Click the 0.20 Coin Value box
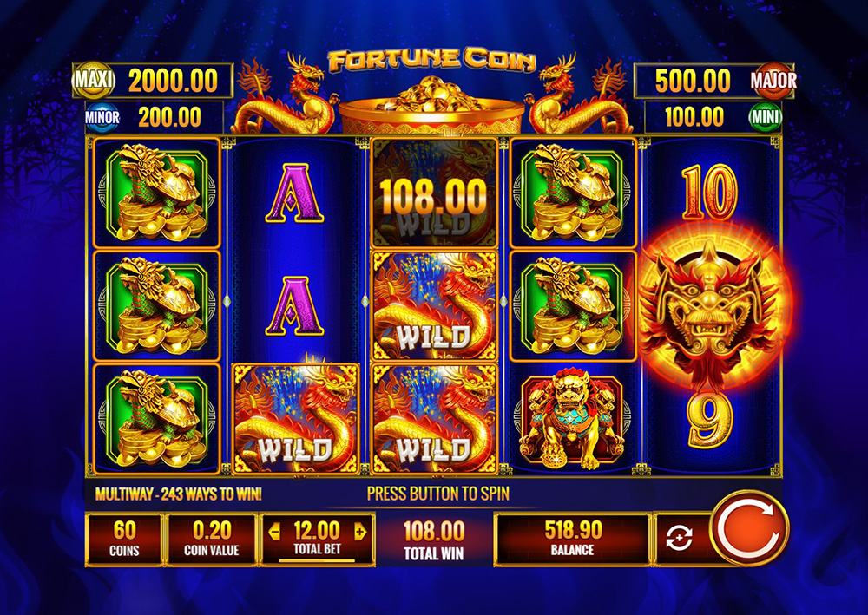The width and height of the screenshot is (868, 615). (212, 539)
